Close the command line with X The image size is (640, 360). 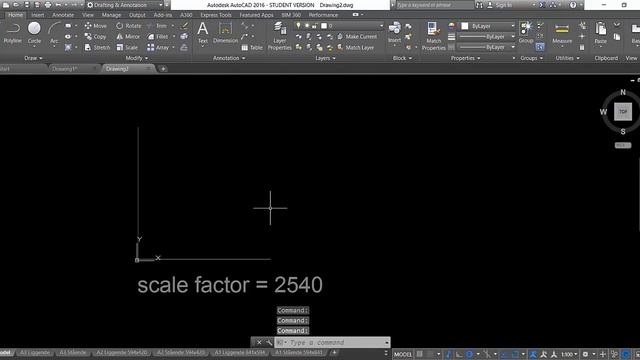[259, 342]
